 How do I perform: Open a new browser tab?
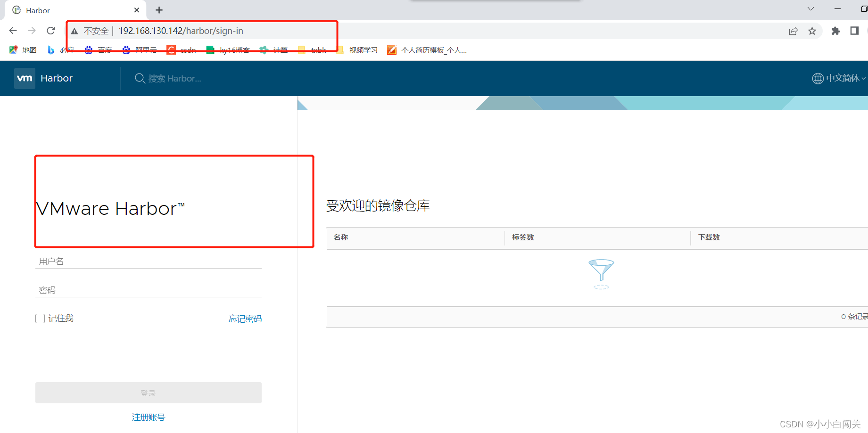[159, 10]
